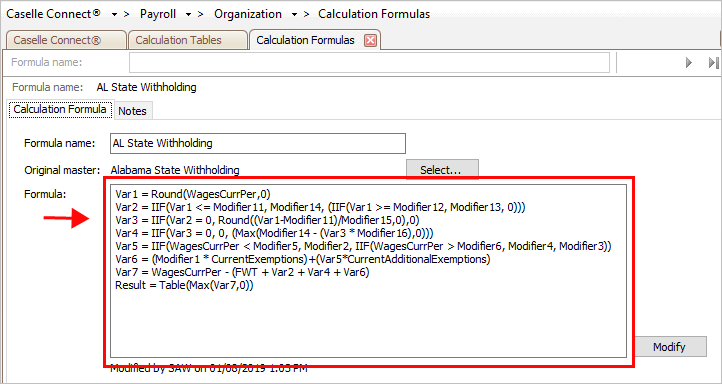Viewport: 722px width, 384px height.
Task: Open Payroll breadcrumb dropdown arrow
Action: tap(188, 15)
